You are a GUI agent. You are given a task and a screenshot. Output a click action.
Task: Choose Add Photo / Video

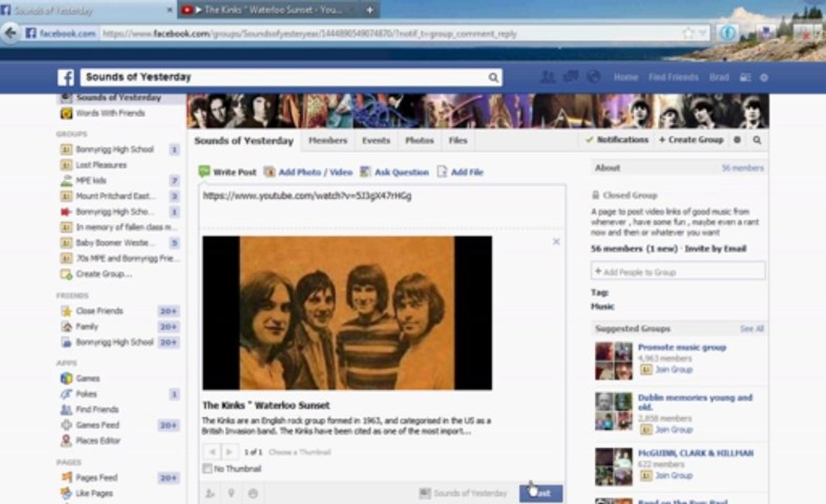(308, 171)
